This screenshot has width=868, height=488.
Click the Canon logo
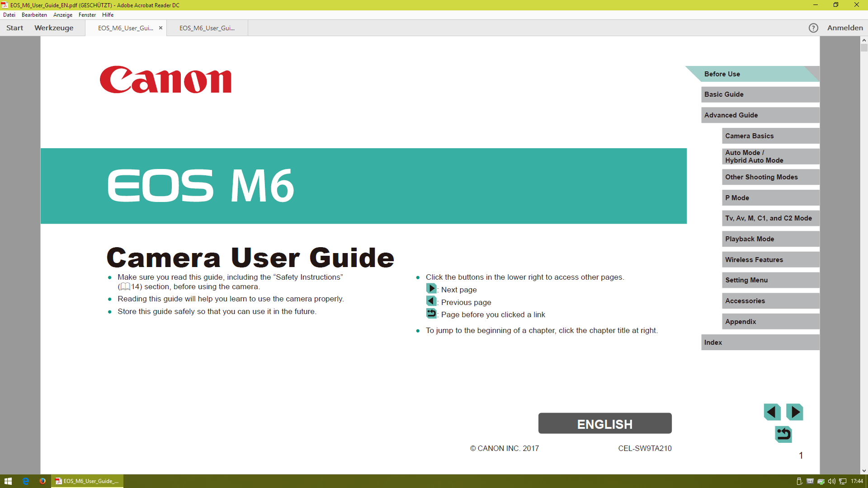(165, 80)
